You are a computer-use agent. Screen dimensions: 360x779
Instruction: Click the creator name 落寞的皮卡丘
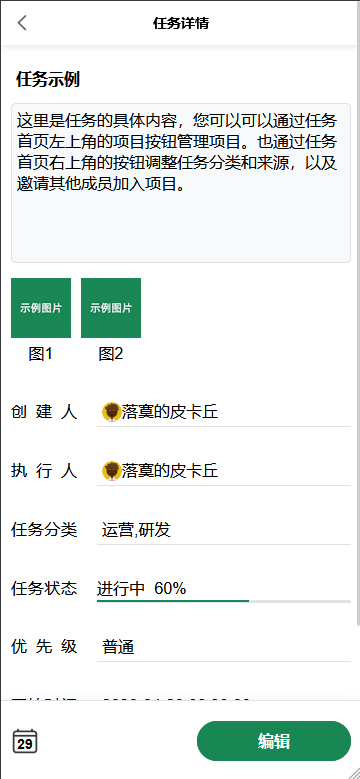170,412
